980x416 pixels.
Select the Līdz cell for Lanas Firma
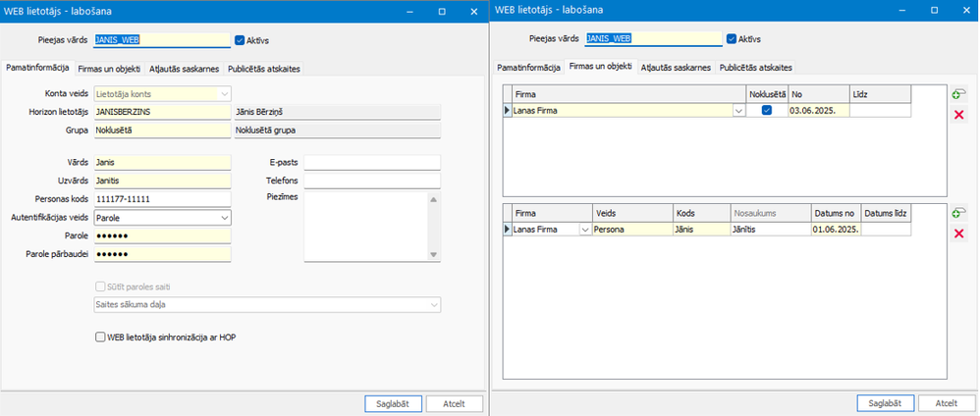click(880, 111)
